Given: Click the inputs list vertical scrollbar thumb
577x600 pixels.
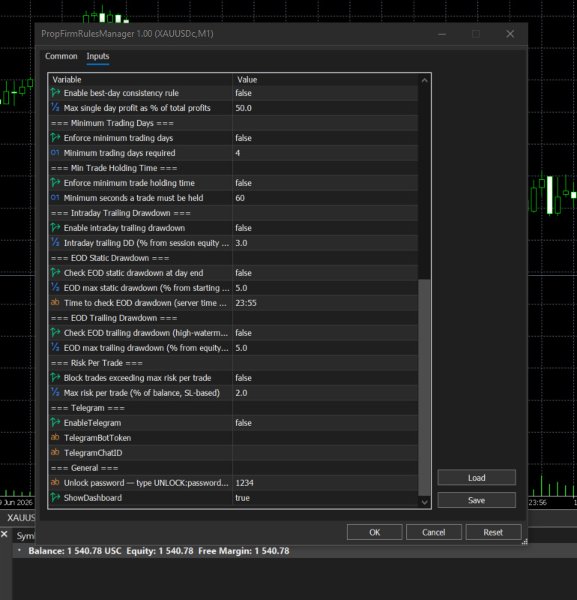Looking at the screenshot, I should (424, 387).
